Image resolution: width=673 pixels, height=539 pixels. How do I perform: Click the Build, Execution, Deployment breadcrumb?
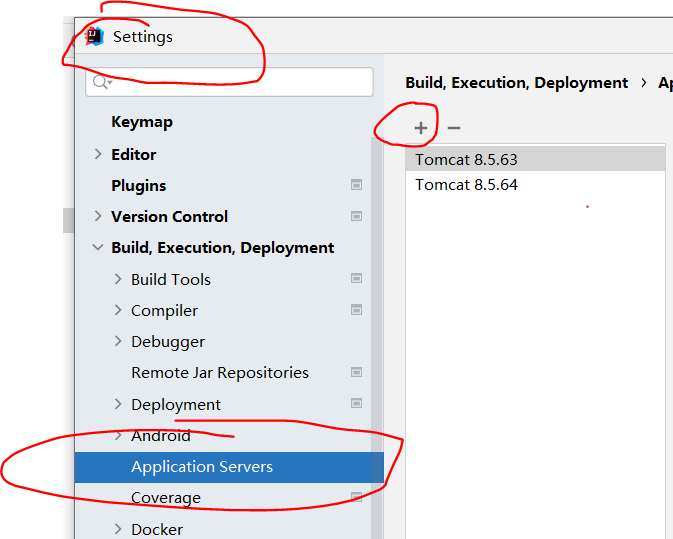coord(516,83)
